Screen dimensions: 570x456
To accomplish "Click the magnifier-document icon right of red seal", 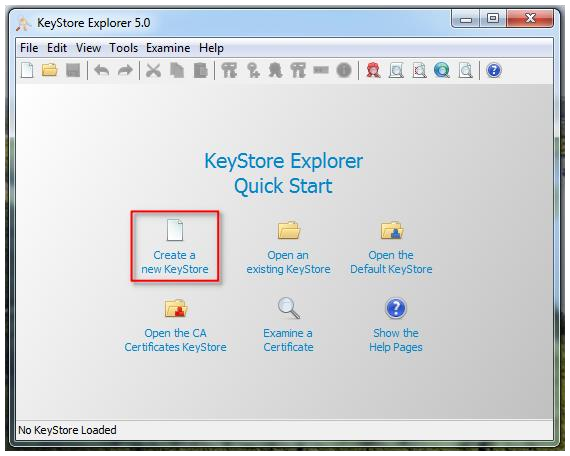I will tap(396, 70).
